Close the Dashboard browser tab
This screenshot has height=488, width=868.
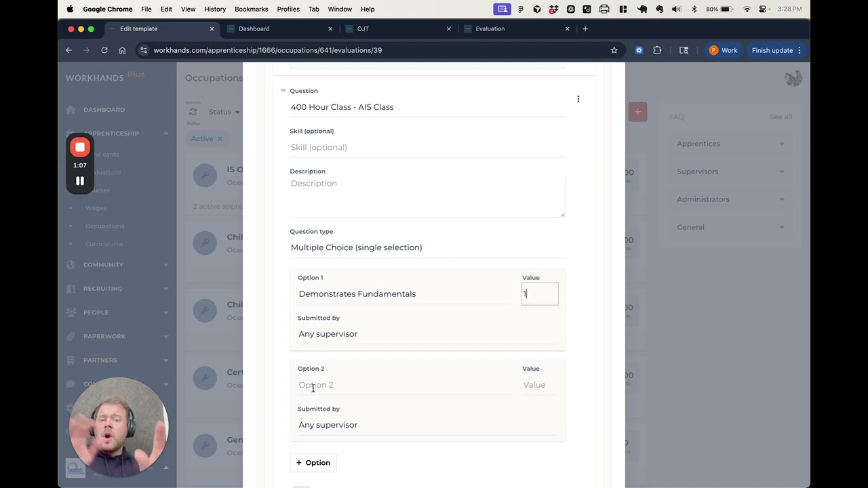click(x=330, y=29)
